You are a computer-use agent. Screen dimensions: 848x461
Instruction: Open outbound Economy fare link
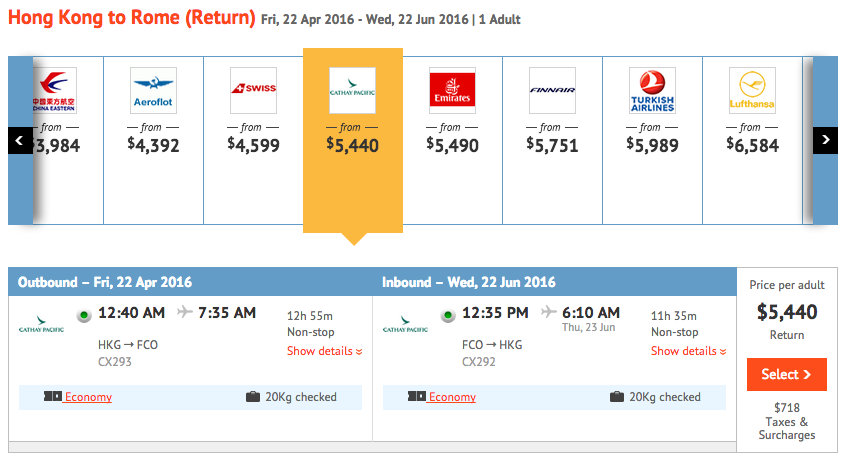[88, 397]
